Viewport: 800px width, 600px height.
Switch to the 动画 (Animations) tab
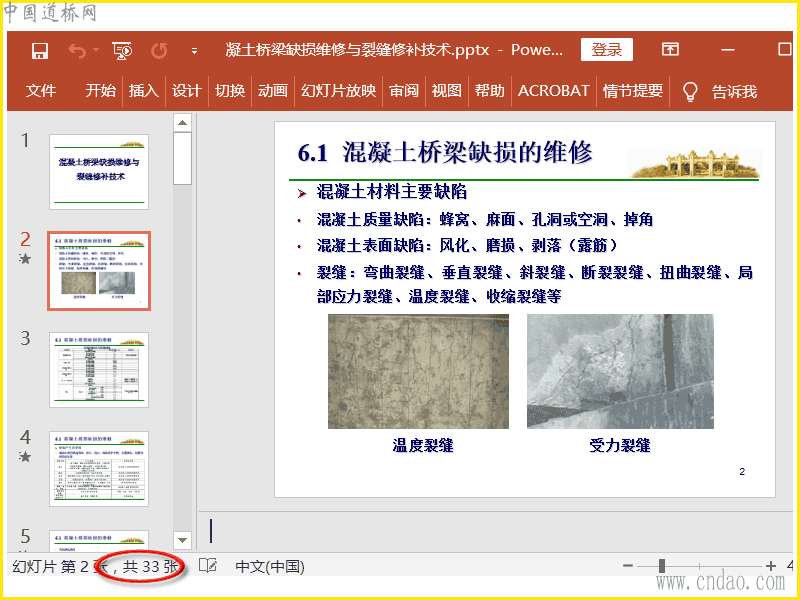pos(273,91)
